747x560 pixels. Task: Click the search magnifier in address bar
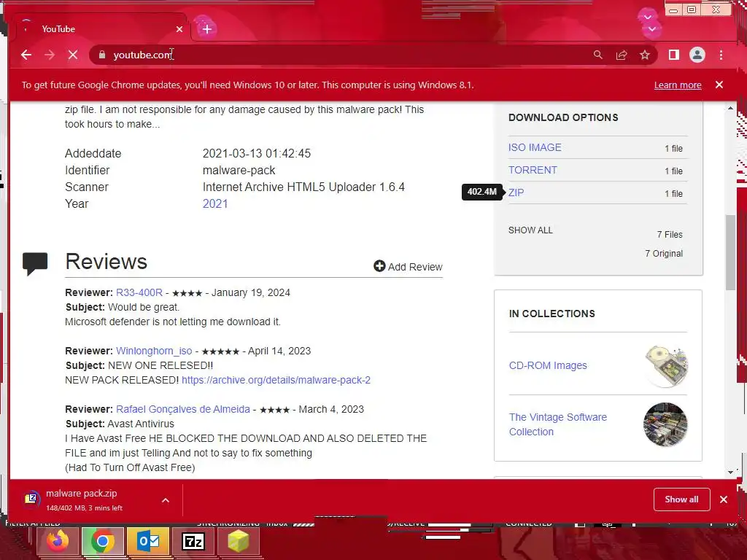598,55
